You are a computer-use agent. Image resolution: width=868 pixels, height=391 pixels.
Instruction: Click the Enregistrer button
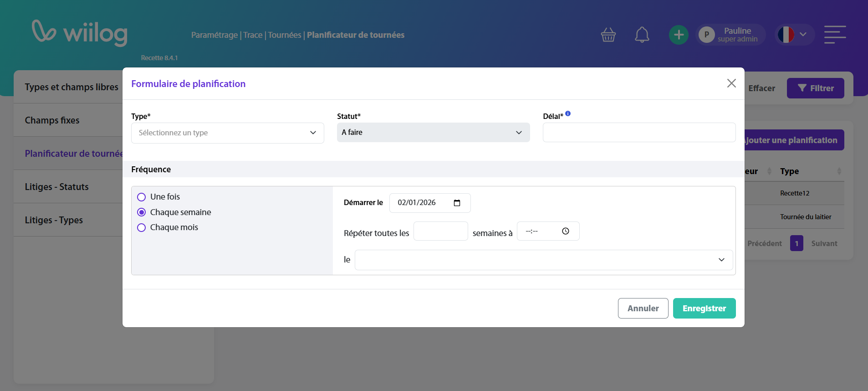(704, 309)
